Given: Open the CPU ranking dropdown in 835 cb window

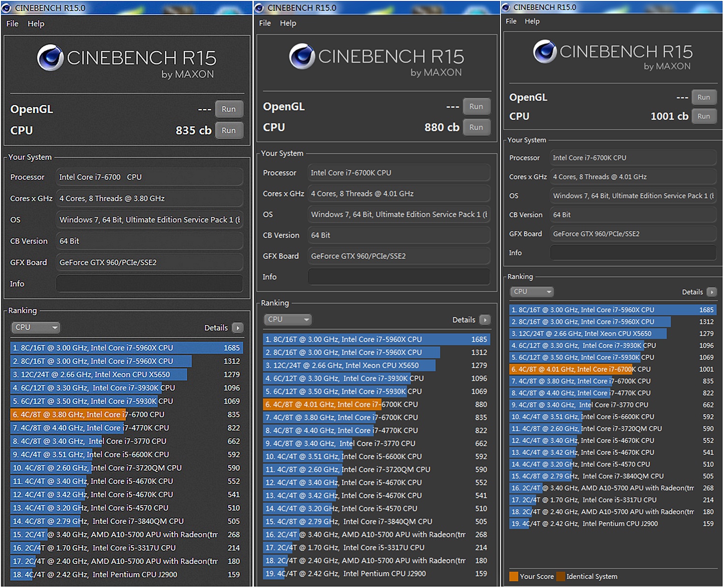Looking at the screenshot, I should (36, 327).
